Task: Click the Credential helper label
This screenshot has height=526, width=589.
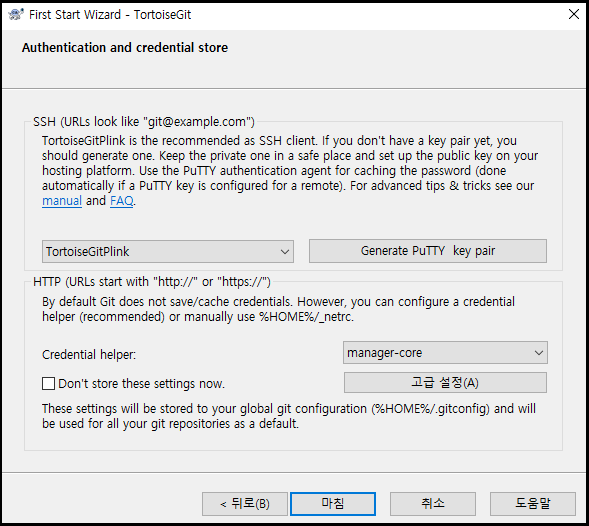Action: [x=89, y=354]
